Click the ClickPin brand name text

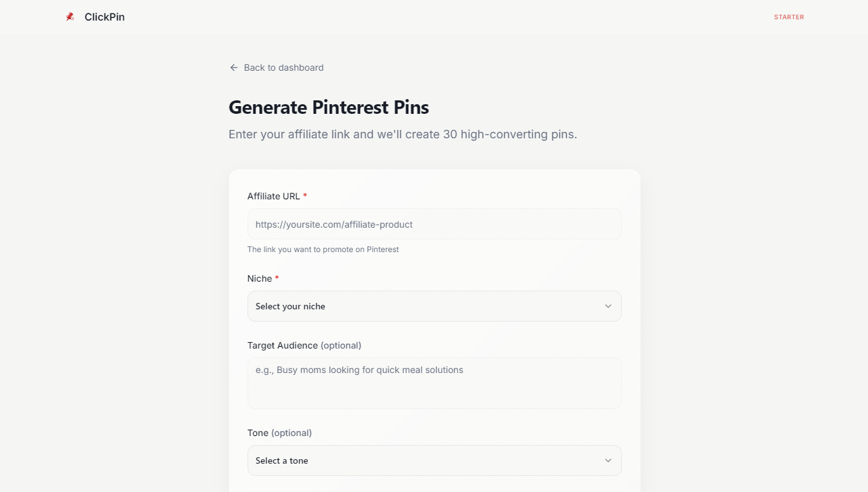[104, 17]
